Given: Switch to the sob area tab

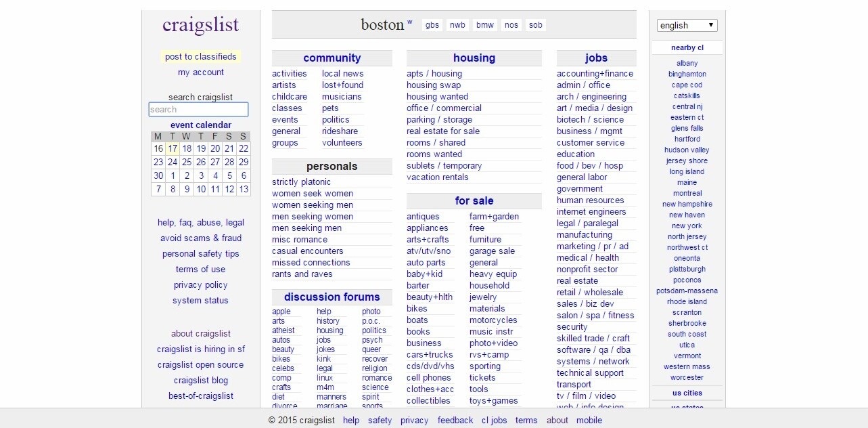Looking at the screenshot, I should point(536,25).
